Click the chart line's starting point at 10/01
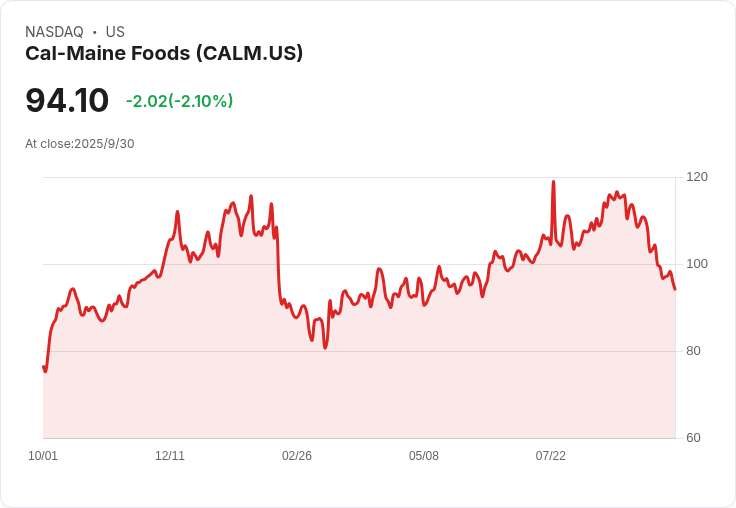This screenshot has height=508, width=736. pyautogui.click(x=44, y=367)
